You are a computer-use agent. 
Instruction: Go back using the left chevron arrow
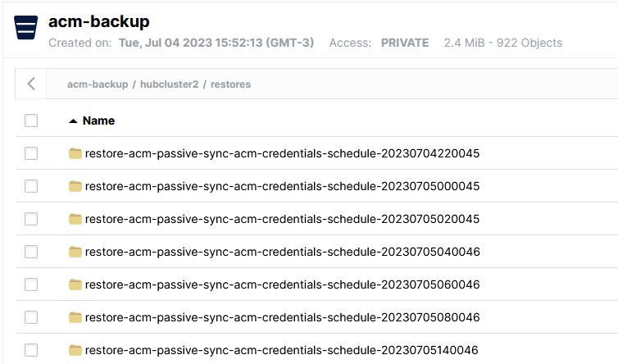(31, 84)
